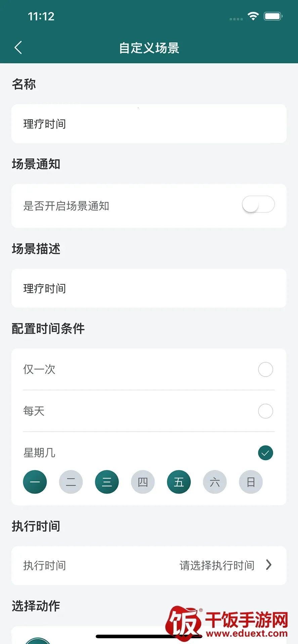Select Tuesday (二) day circle
298x644 pixels.
(x=71, y=482)
